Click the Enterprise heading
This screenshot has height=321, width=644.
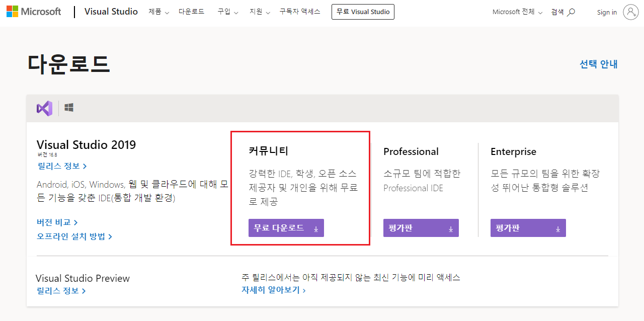click(513, 151)
